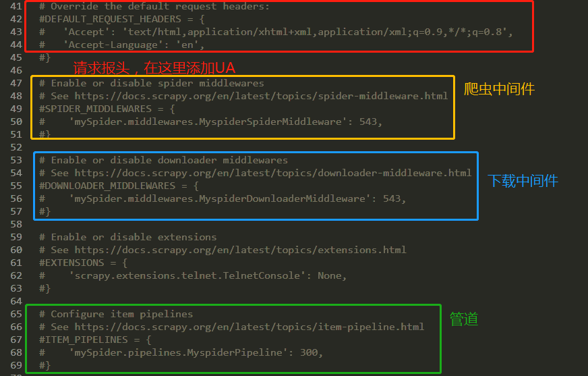Place cursor on '#DEFAULT_REQUEST_HEADERS = {' line
This screenshot has width=588, height=376.
coord(122,19)
